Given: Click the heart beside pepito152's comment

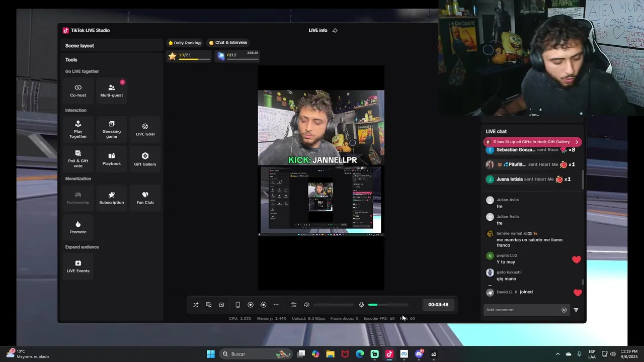Looking at the screenshot, I should coord(577,259).
